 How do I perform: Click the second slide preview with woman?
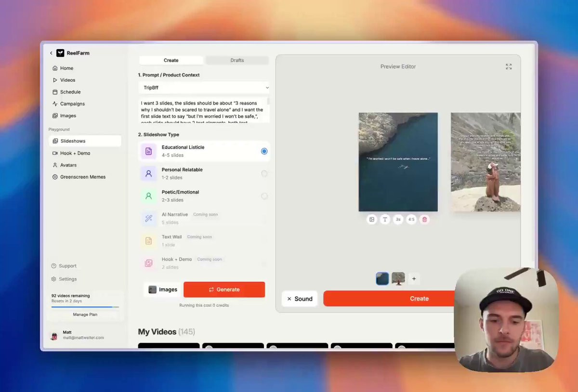click(486, 162)
